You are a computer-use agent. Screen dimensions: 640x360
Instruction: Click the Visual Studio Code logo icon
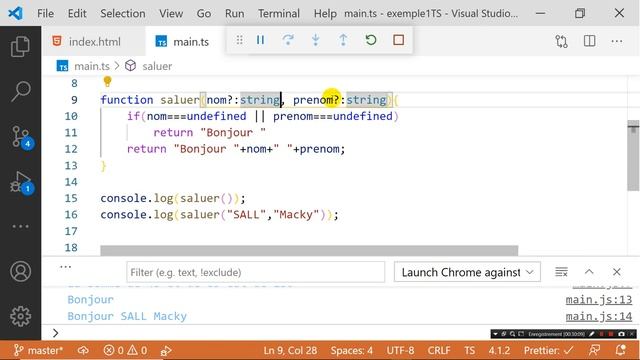tap(16, 13)
